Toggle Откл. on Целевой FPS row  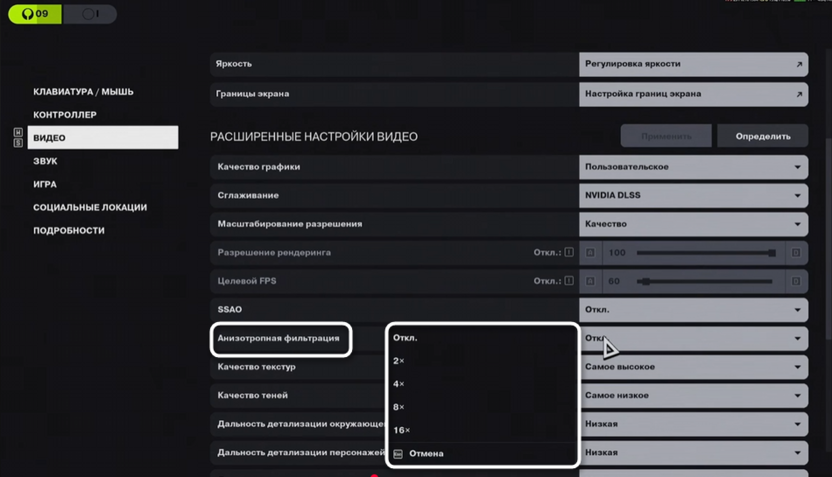click(553, 281)
